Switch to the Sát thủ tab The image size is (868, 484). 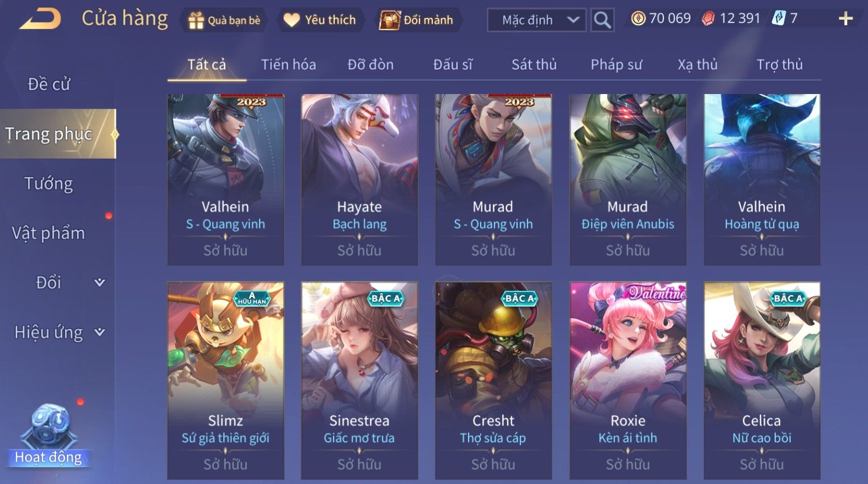534,65
